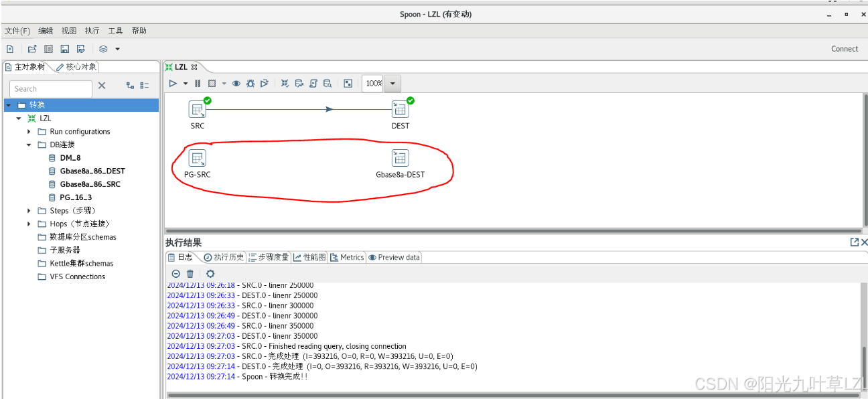Collapse the LZL tree node
The height and width of the screenshot is (399, 868).
[19, 118]
